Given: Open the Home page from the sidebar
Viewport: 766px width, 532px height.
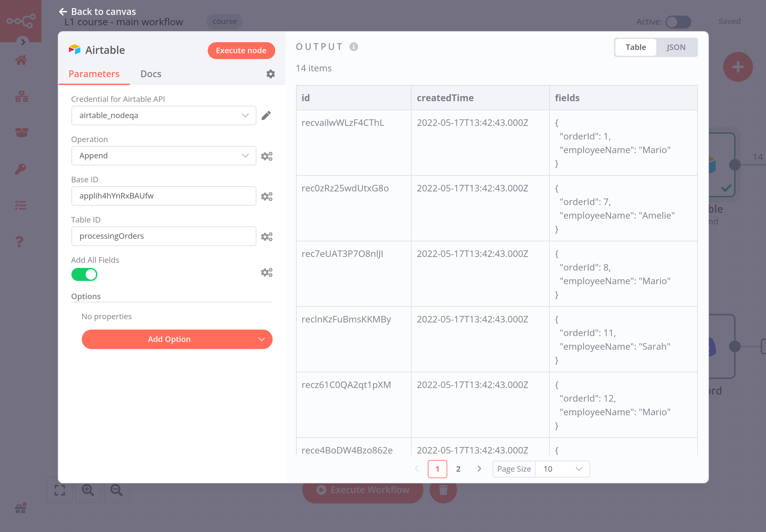Looking at the screenshot, I should [21, 60].
